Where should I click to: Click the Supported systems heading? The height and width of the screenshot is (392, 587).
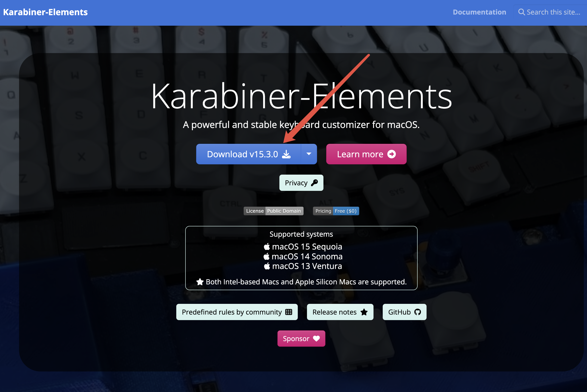click(x=301, y=234)
